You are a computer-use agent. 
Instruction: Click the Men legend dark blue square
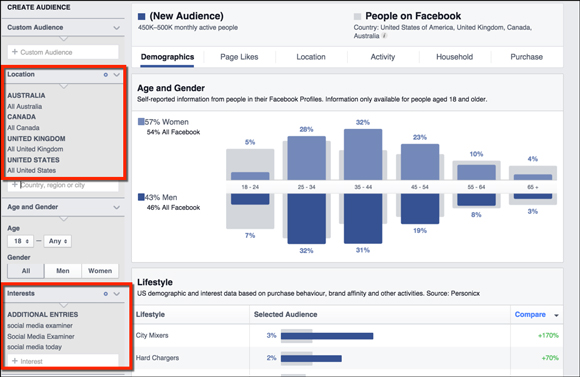141,197
